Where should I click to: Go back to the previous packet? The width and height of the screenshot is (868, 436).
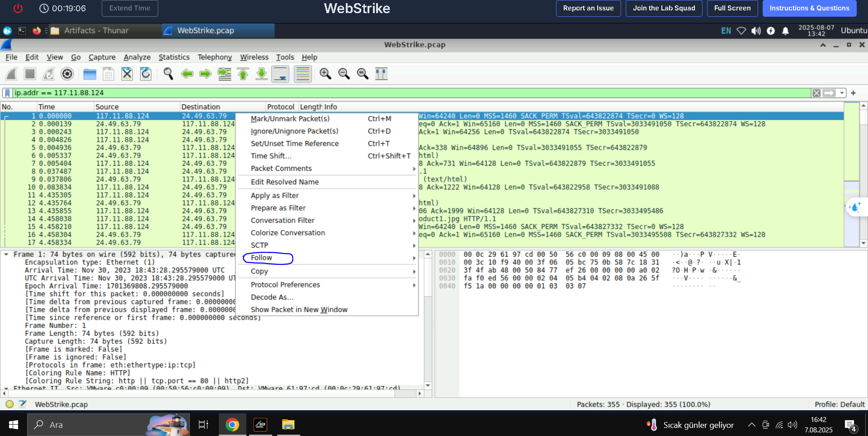coord(187,74)
